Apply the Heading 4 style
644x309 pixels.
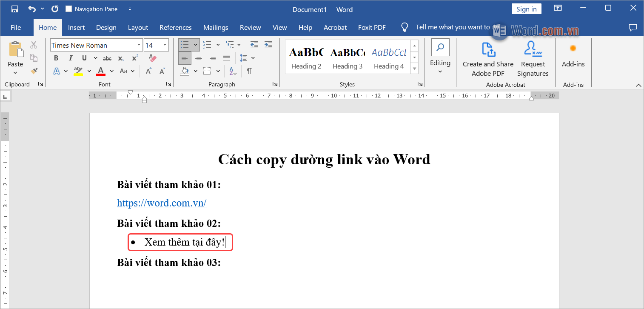click(x=389, y=57)
